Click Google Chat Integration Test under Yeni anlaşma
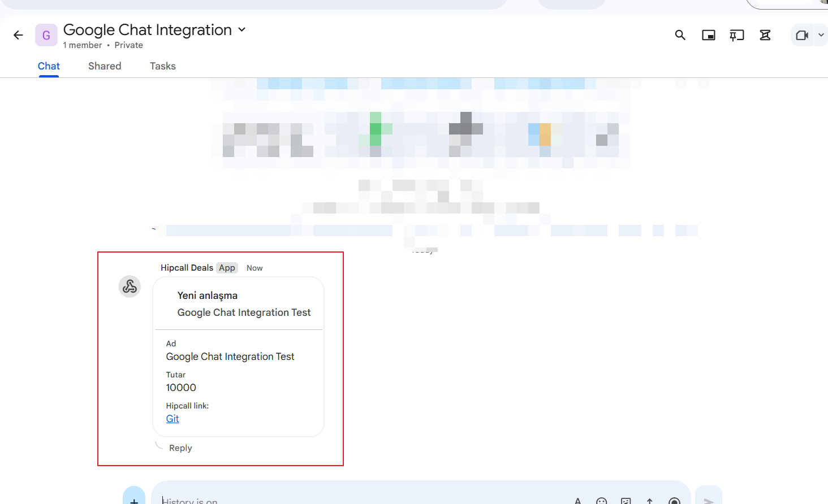This screenshot has height=504, width=828. click(x=244, y=312)
